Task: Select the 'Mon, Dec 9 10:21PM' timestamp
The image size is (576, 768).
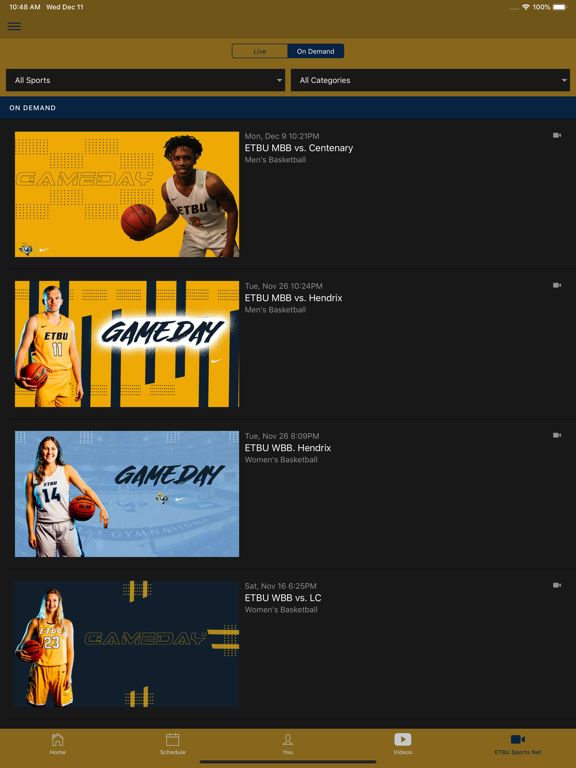Action: [x=282, y=136]
